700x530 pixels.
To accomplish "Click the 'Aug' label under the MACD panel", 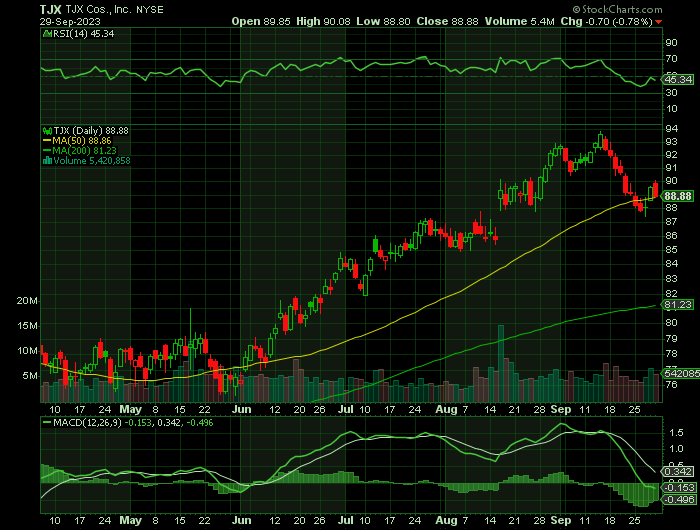I will click(x=446, y=521).
